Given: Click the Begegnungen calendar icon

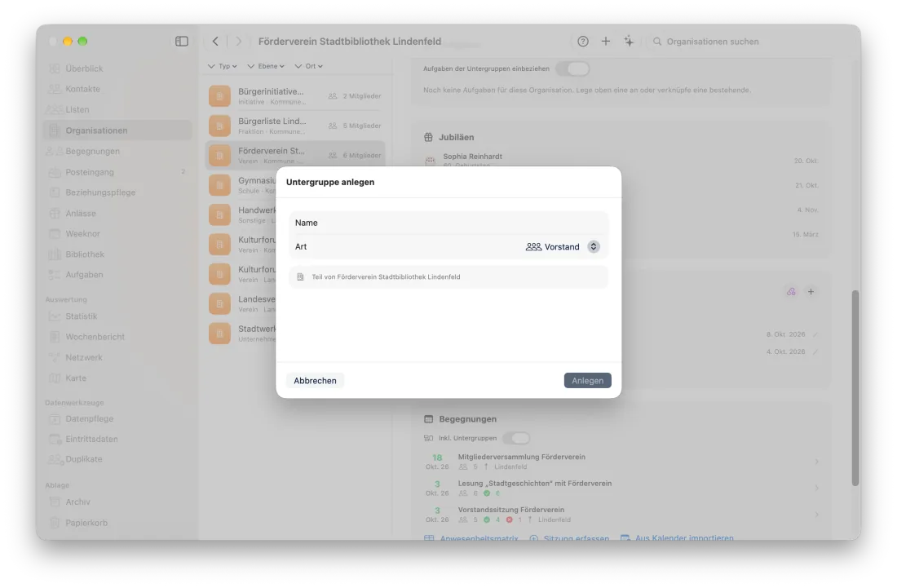Looking at the screenshot, I should click(x=428, y=419).
